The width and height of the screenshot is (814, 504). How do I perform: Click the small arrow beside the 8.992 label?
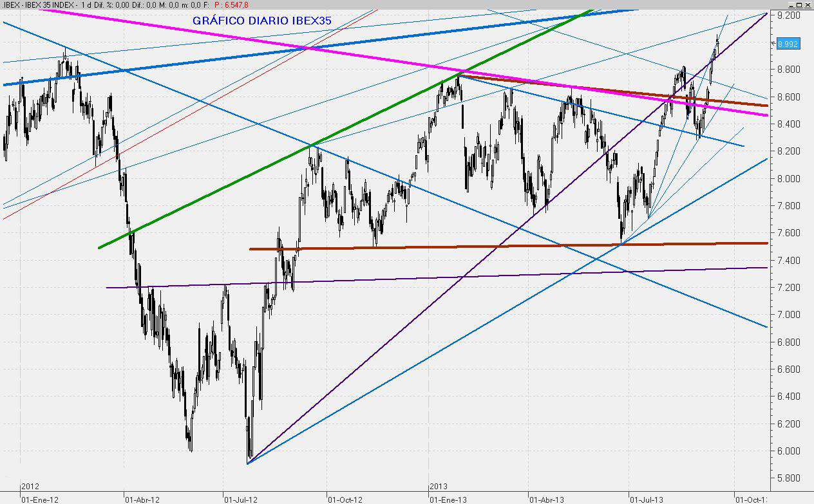pos(773,43)
